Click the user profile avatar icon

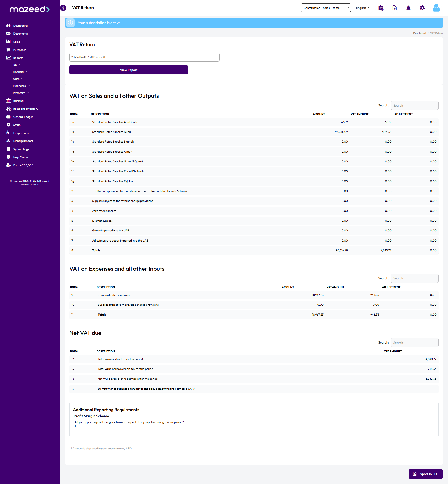[436, 8]
